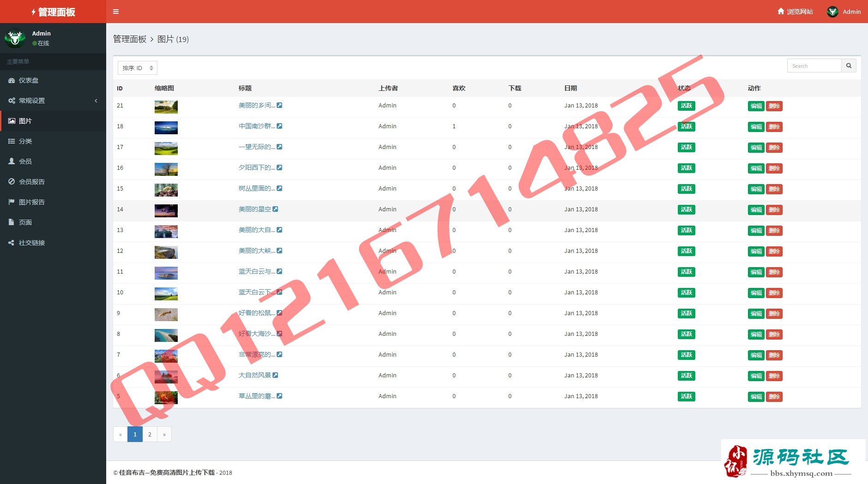Image resolution: width=868 pixels, height=484 pixels.
Task: Click the Search input field
Action: (x=814, y=66)
